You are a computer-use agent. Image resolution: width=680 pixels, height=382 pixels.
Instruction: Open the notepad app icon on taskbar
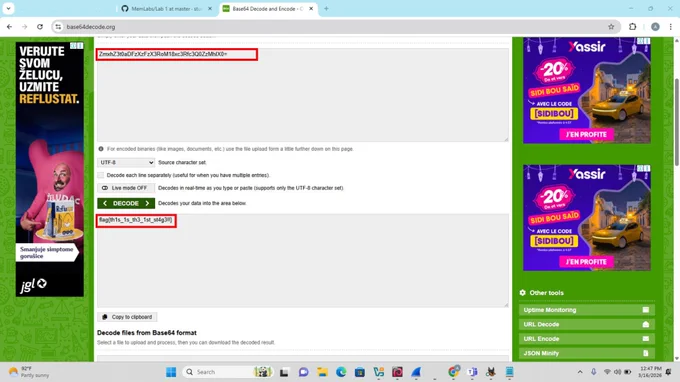pyautogui.click(x=510, y=372)
